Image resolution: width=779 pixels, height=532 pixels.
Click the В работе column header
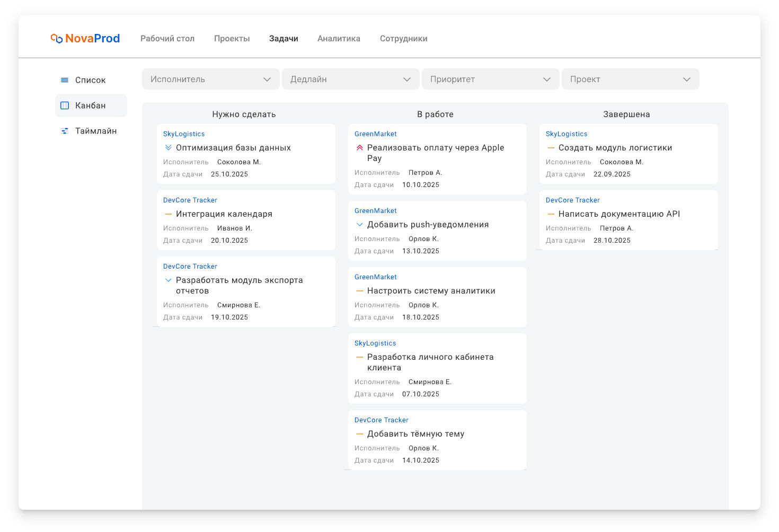click(x=435, y=114)
